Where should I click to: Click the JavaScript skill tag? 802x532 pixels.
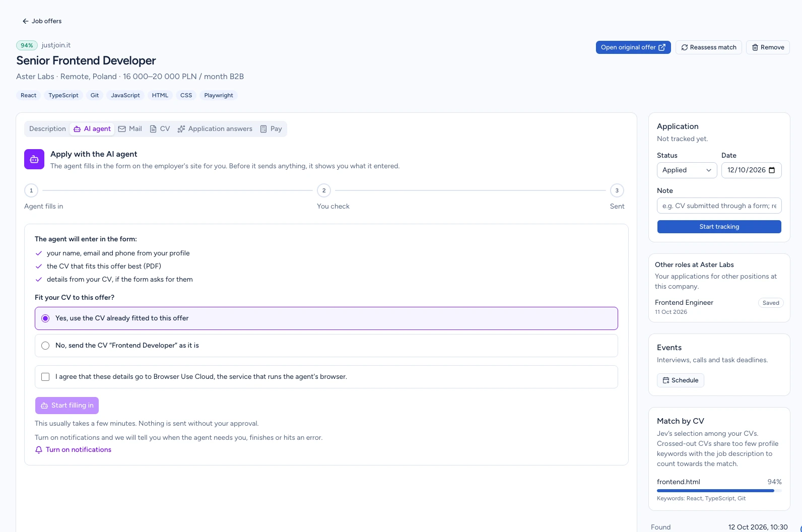pos(125,95)
